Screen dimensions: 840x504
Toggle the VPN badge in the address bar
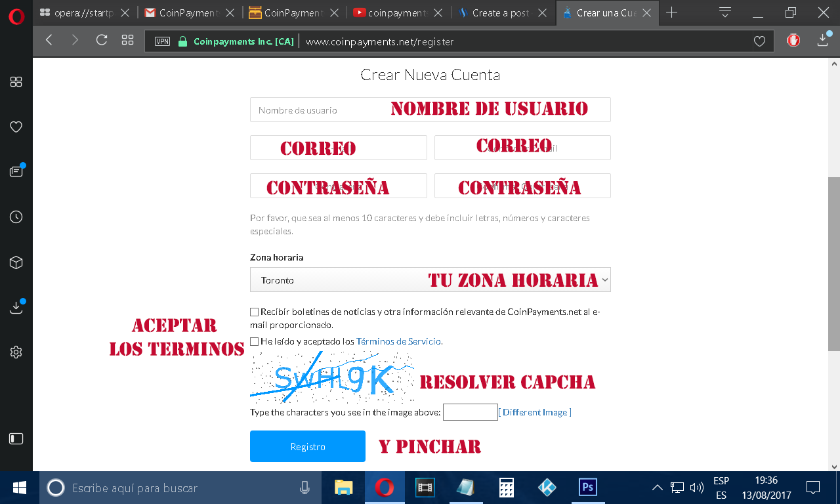point(162,41)
